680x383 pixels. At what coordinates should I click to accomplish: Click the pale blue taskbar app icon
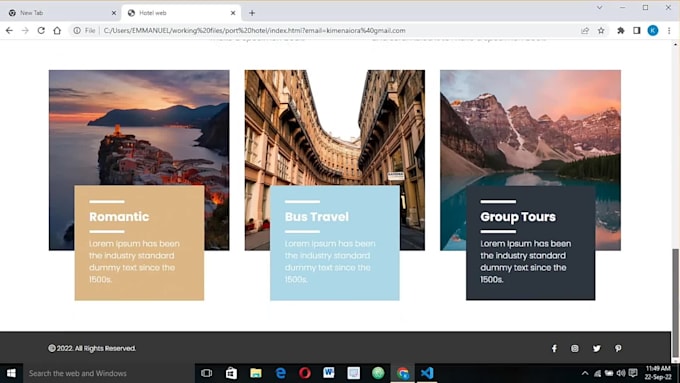tap(353, 373)
